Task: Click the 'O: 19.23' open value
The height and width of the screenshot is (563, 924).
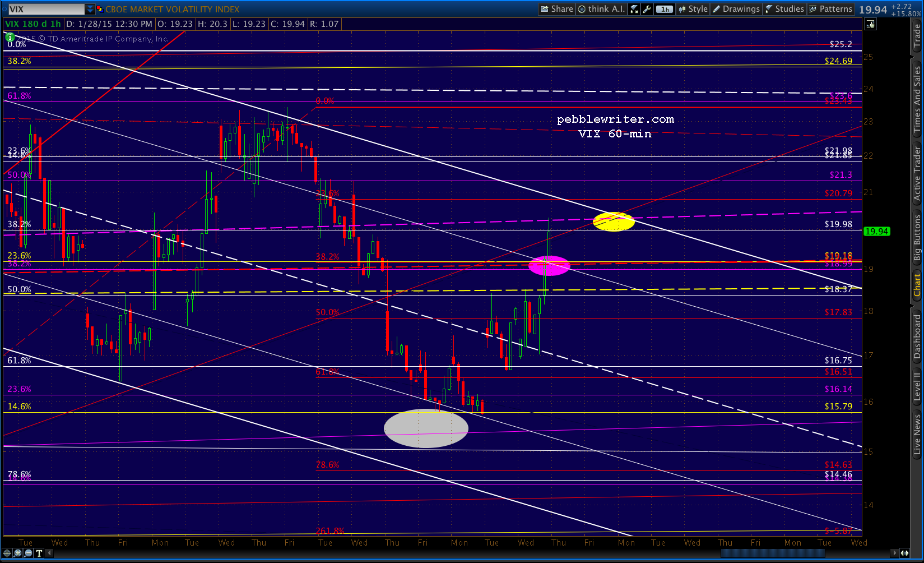Action: pos(175,24)
